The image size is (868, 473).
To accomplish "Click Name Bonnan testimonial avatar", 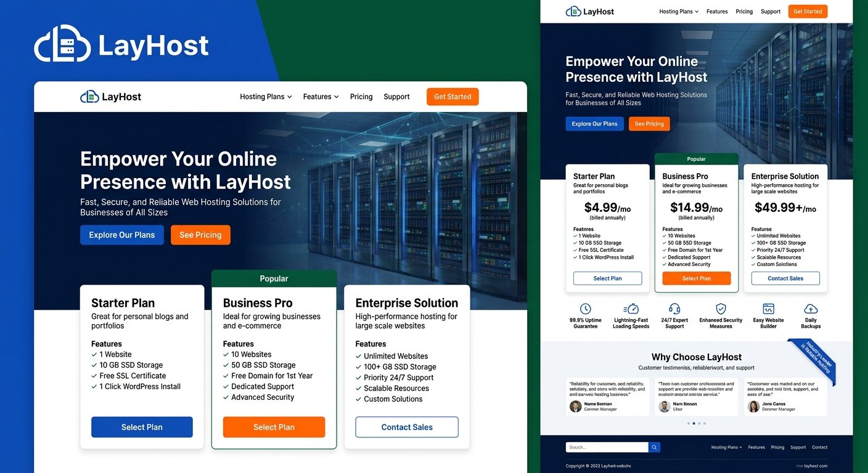I will tap(576, 406).
